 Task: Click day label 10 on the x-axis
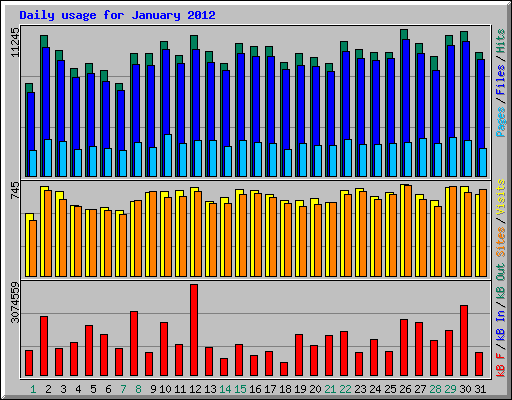[165, 389]
